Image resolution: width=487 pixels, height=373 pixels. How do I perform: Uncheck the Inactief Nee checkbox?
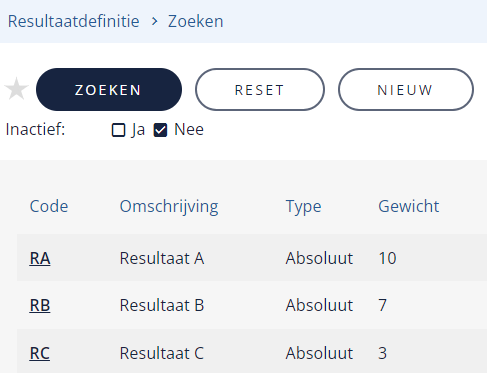pos(160,130)
